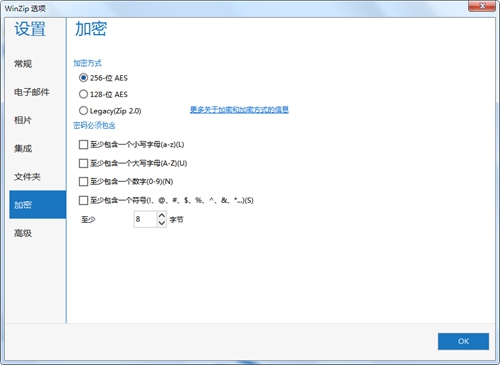Click the 密码必须包含 section label

pyautogui.click(x=94, y=125)
